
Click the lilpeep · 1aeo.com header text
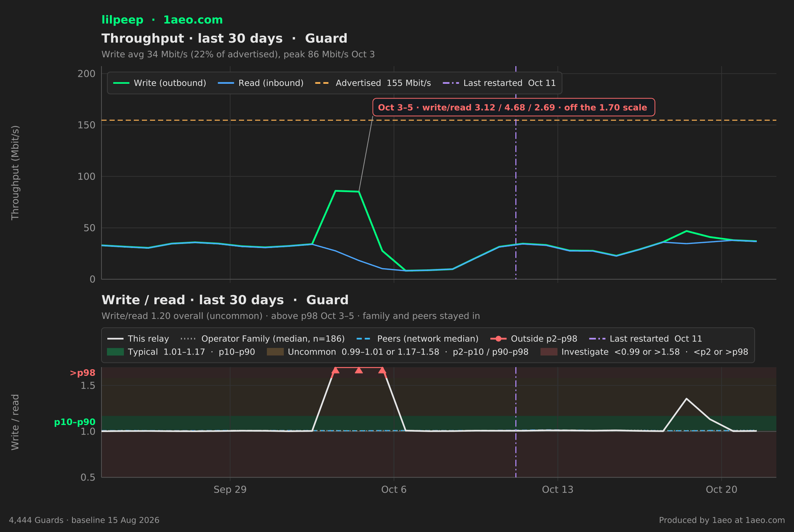click(162, 20)
